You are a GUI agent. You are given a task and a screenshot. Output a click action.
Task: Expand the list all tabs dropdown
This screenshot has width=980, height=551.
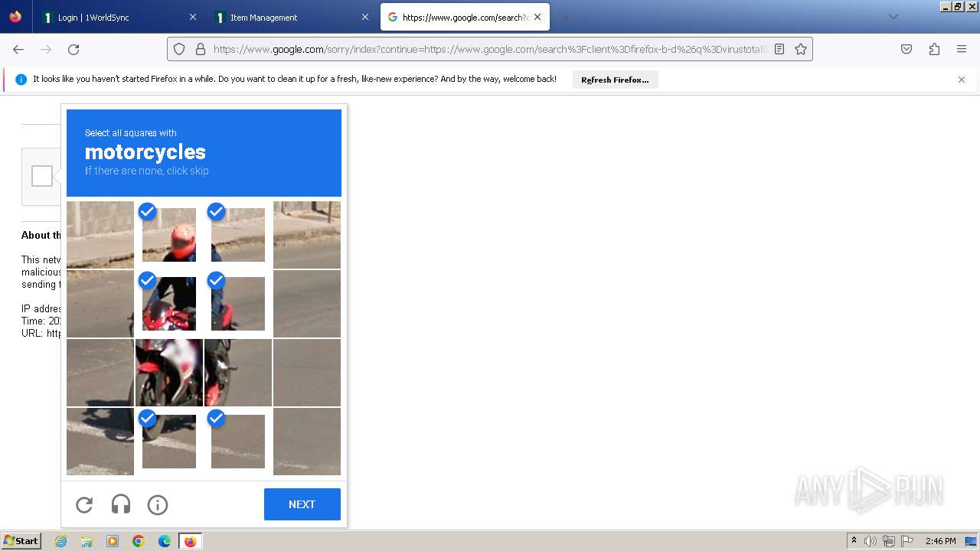pos(893,17)
